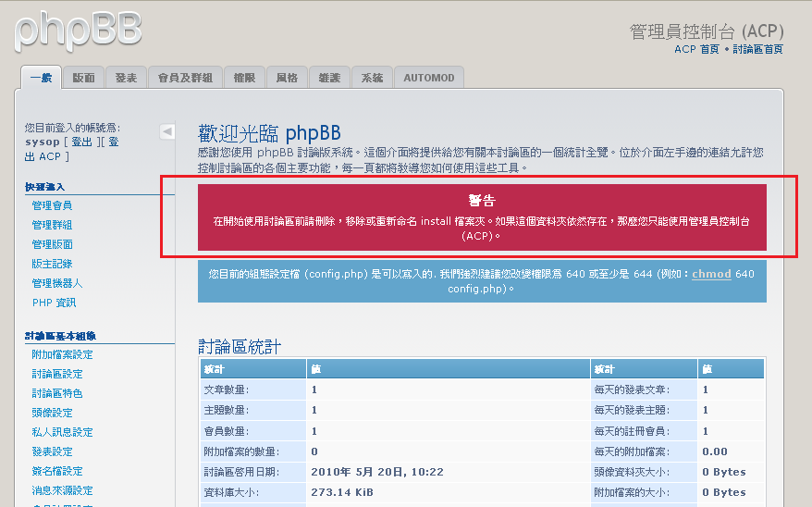Open the 風格 tab

coord(287,78)
